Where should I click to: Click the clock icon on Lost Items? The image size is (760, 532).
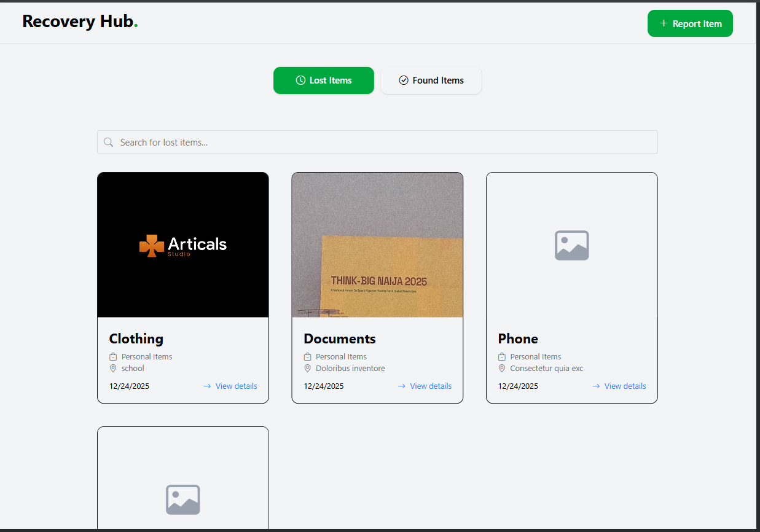tap(300, 80)
